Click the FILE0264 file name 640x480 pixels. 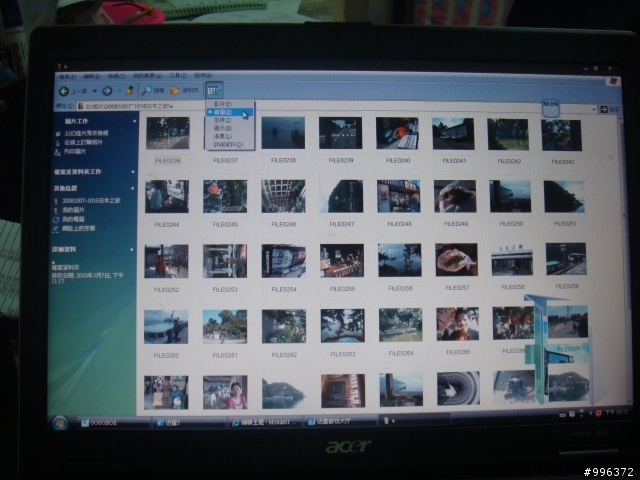click(x=401, y=353)
